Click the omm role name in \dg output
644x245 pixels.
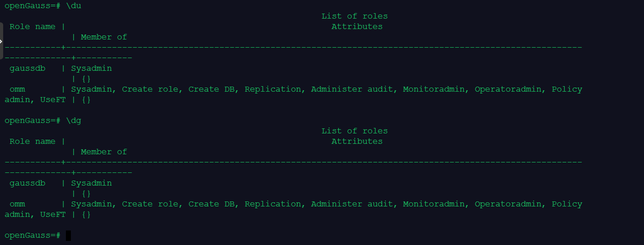[17, 204]
